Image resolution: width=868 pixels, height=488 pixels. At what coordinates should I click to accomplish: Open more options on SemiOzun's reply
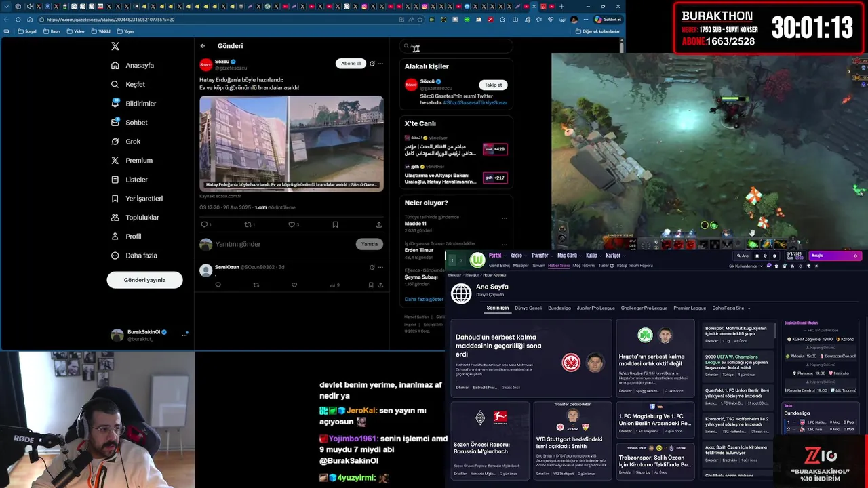tap(380, 267)
